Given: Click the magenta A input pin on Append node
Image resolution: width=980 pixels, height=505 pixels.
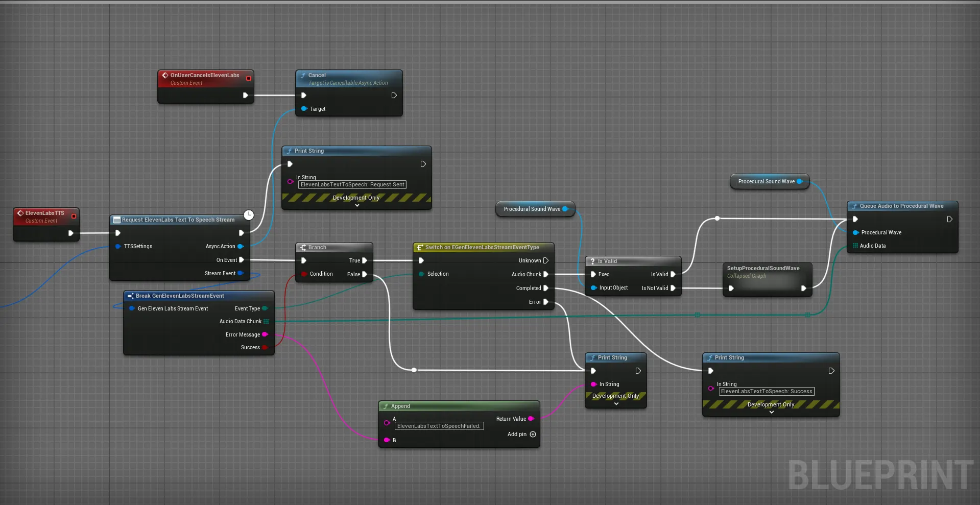Looking at the screenshot, I should (387, 423).
